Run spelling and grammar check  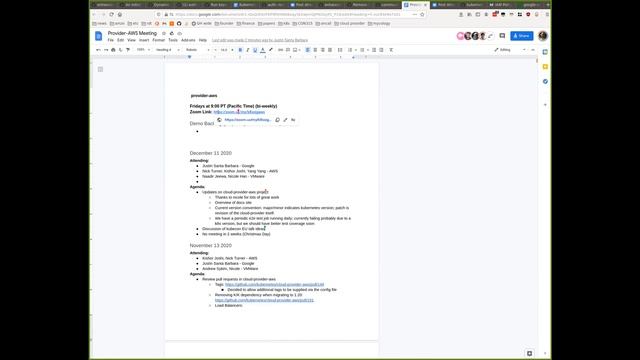pos(120,50)
